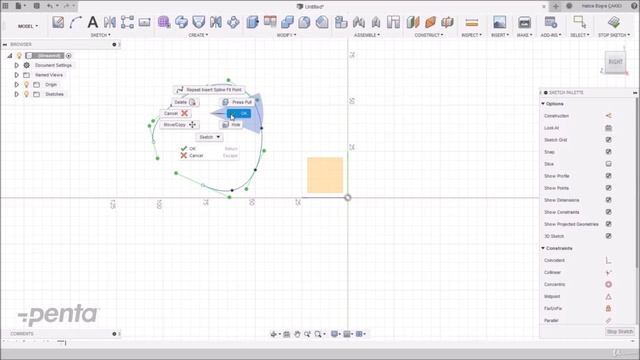Click the Redo arrow icon
Screen dimensions: 640x360
pyautogui.click(x=67, y=6)
